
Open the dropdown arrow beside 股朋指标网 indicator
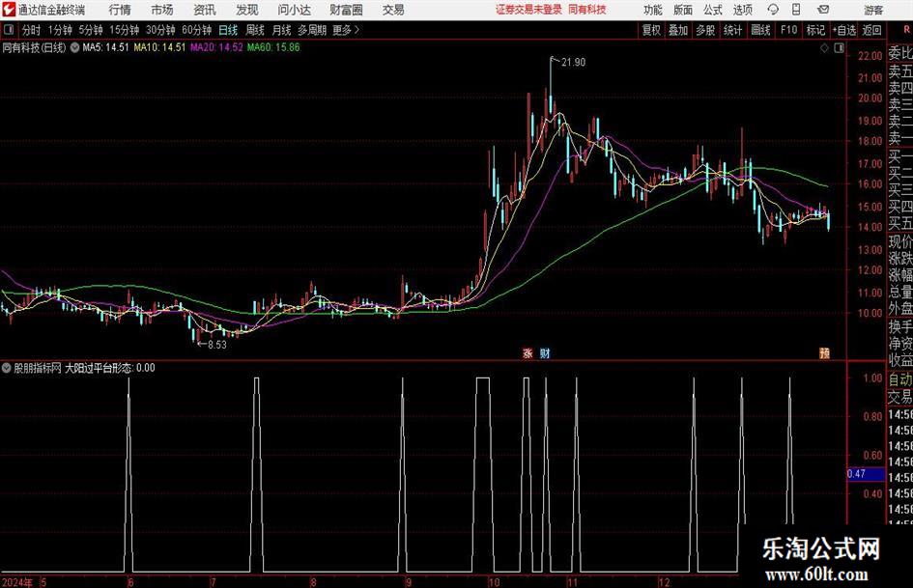pos(7,368)
